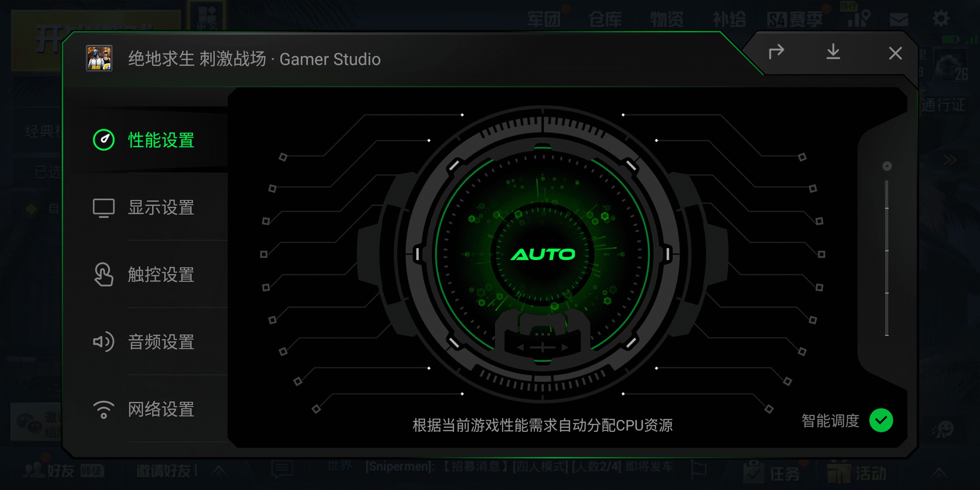
Task: Click the share arrow icon in header
Action: pos(776,52)
